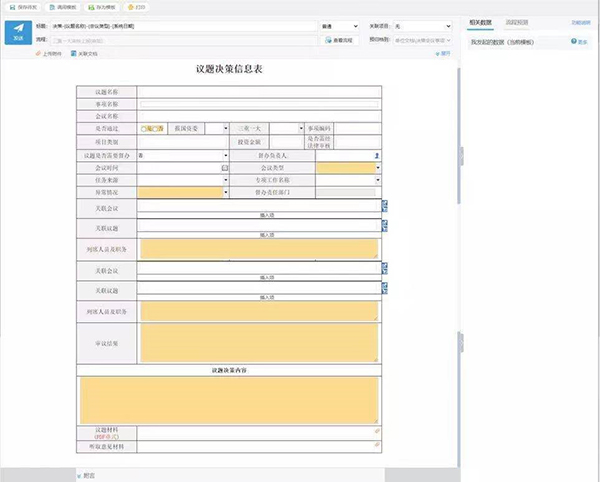Image resolution: width=600 pixels, height=482 pixels.
Task: Click the 关联文档 document icon
Action: (x=73, y=54)
